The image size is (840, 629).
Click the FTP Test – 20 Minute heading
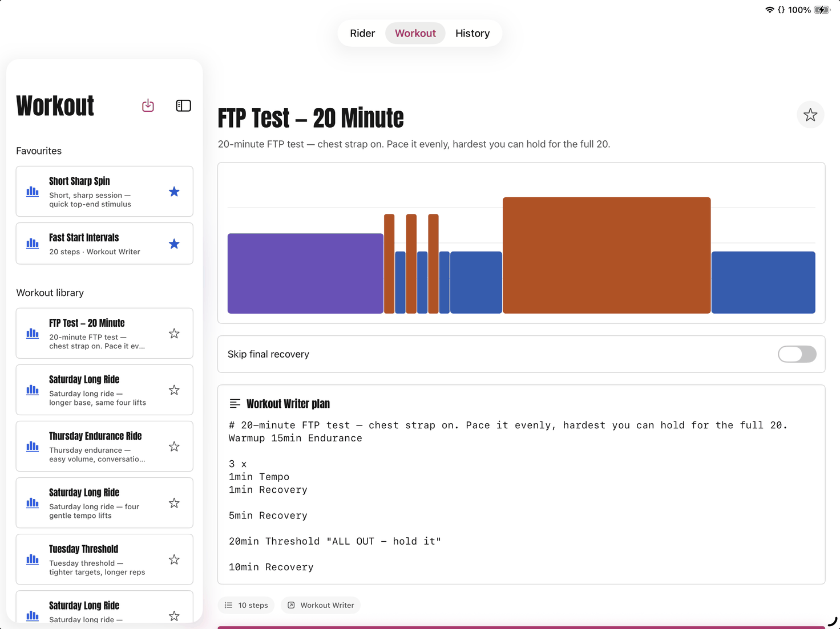[311, 118]
